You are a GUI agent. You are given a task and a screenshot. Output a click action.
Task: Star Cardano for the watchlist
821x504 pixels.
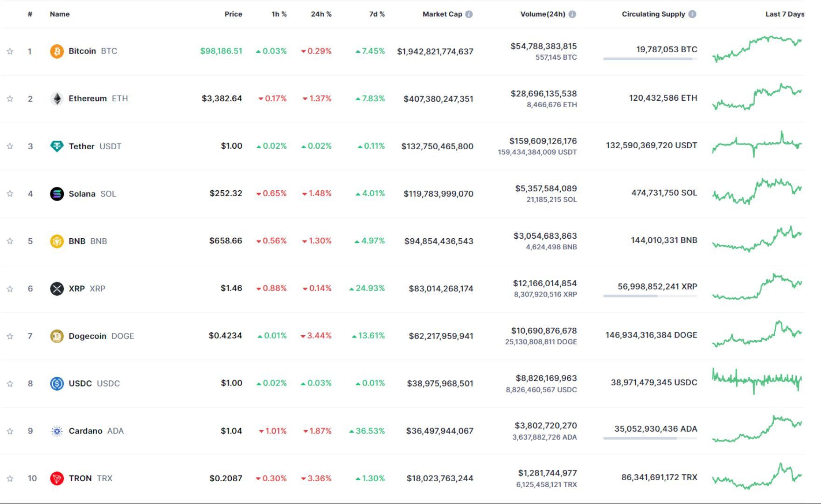pyautogui.click(x=10, y=431)
